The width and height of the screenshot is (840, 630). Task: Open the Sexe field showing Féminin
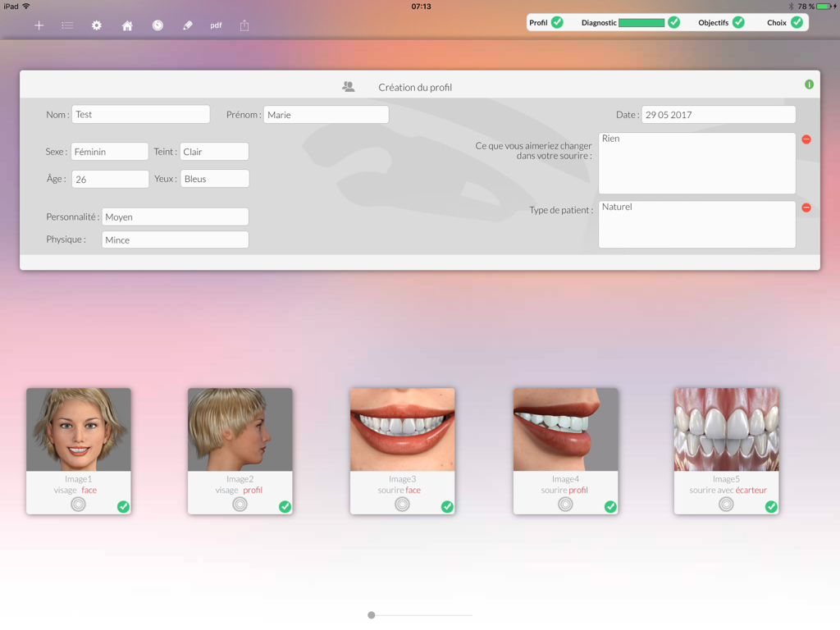point(109,151)
